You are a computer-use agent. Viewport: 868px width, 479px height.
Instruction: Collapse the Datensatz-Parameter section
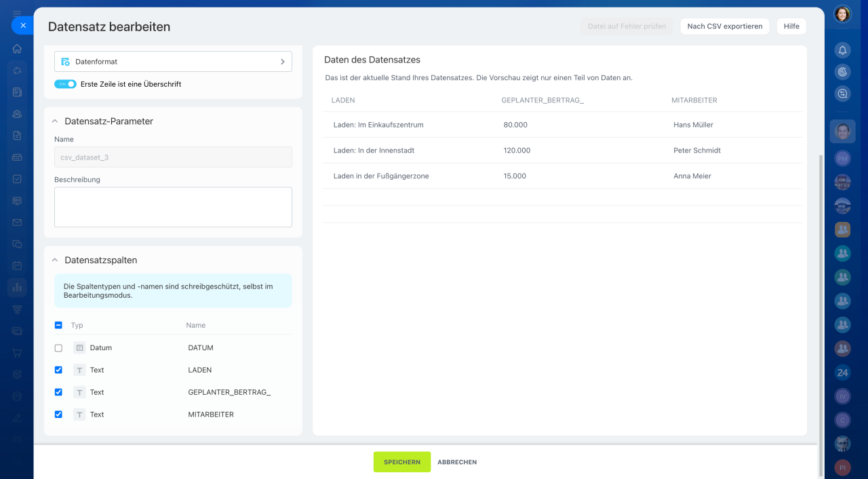coord(55,121)
